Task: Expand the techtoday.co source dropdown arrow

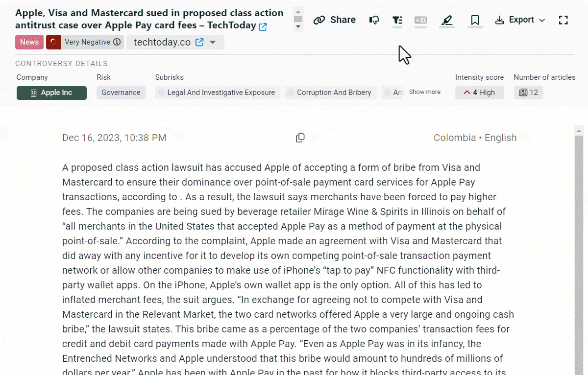Action: pos(213,43)
